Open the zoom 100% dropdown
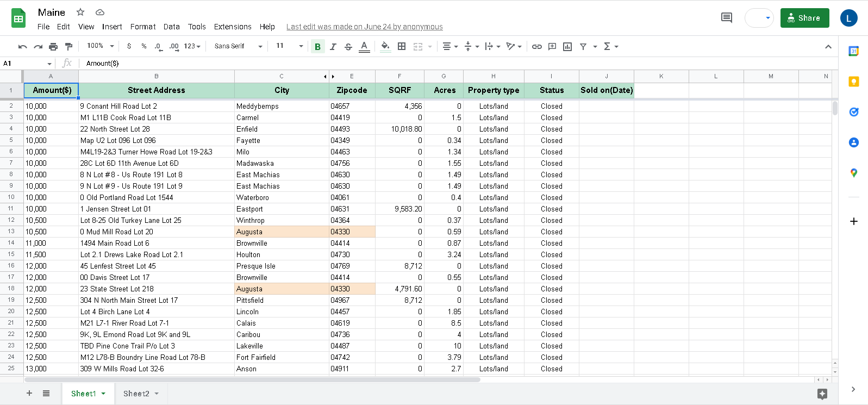 tap(101, 46)
